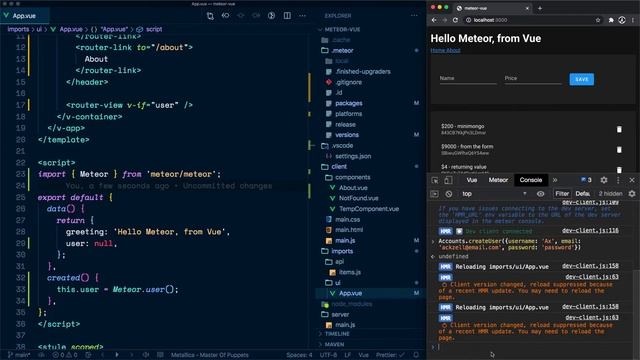
Task: Expand the server folder
Action: tap(340, 314)
